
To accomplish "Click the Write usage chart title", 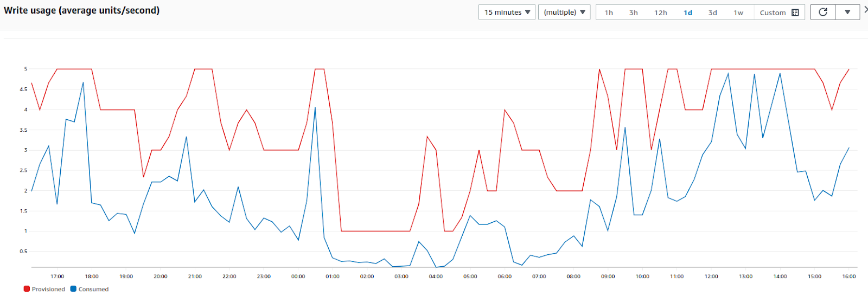I will click(81, 10).
